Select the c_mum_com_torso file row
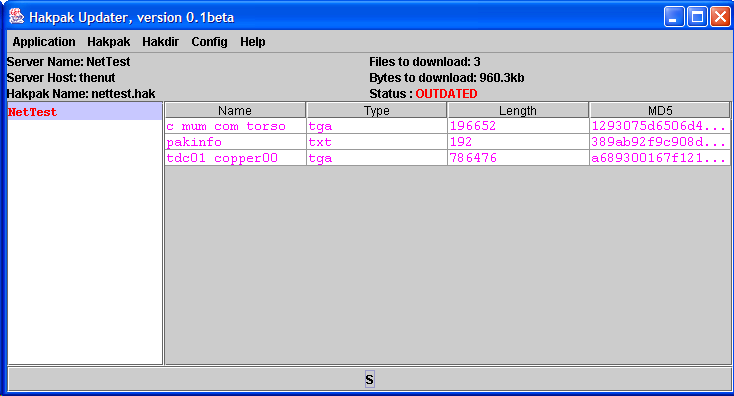This screenshot has height=396, width=734. click(x=448, y=126)
